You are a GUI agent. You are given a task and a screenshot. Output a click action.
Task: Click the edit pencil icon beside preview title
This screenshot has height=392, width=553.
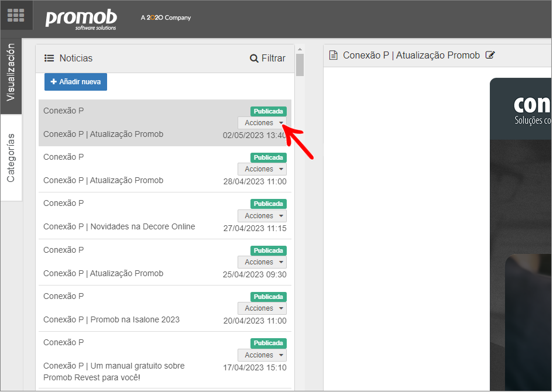point(490,55)
